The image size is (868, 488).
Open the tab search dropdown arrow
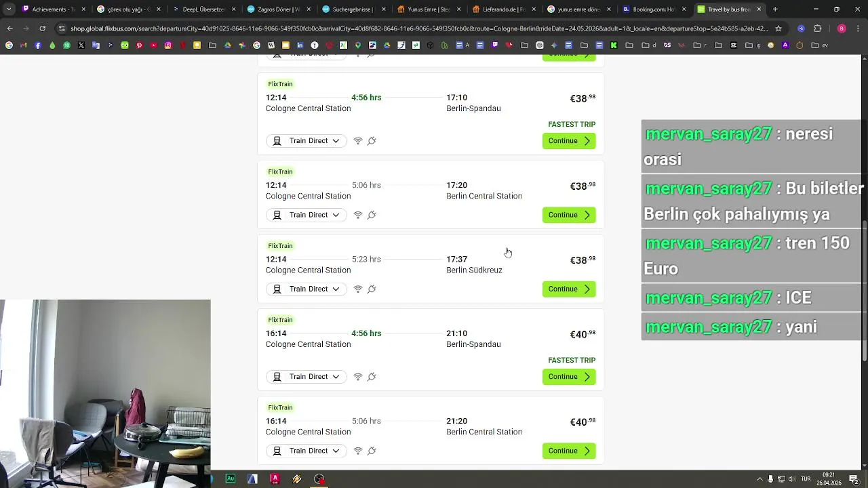pos(9,9)
